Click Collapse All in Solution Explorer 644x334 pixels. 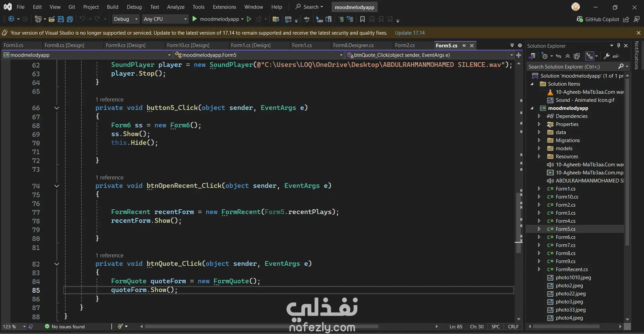point(568,56)
